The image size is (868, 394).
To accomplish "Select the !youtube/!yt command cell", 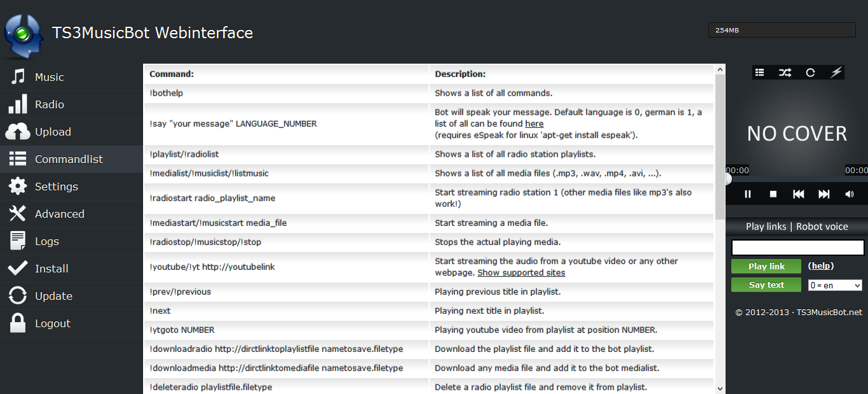I will (x=286, y=267).
